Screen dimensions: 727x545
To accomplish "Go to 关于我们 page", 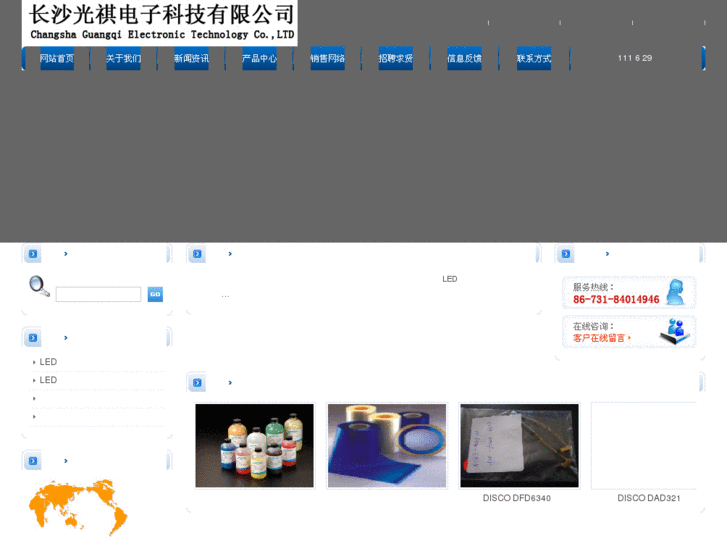I will 123,58.
